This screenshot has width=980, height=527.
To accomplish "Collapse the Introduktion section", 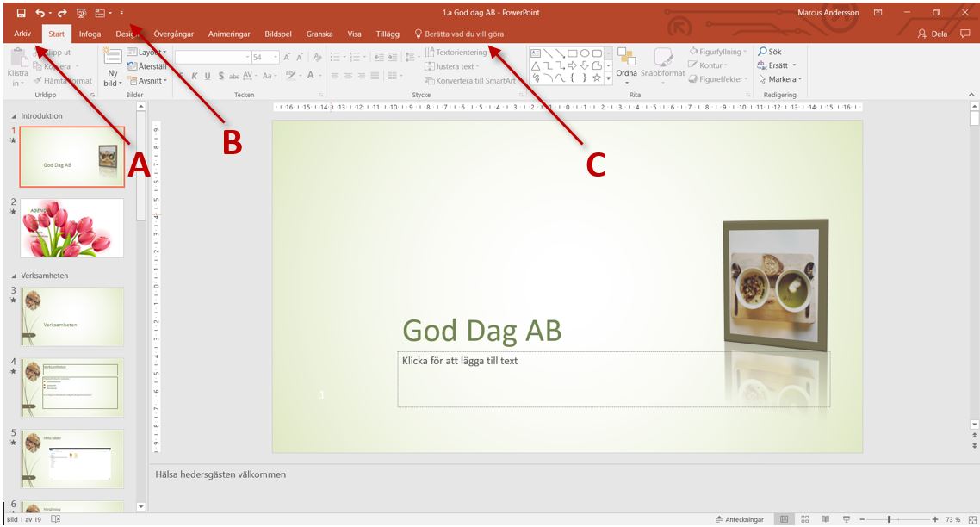I will [15, 116].
